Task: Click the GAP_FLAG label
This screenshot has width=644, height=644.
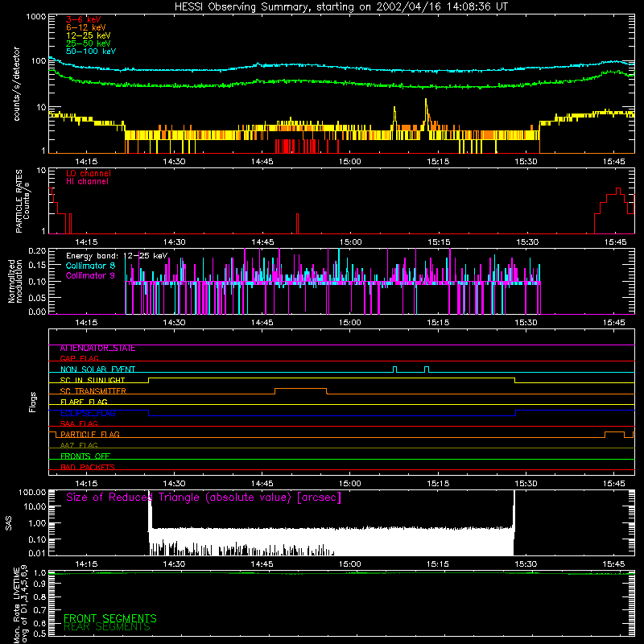Action: tap(79, 358)
